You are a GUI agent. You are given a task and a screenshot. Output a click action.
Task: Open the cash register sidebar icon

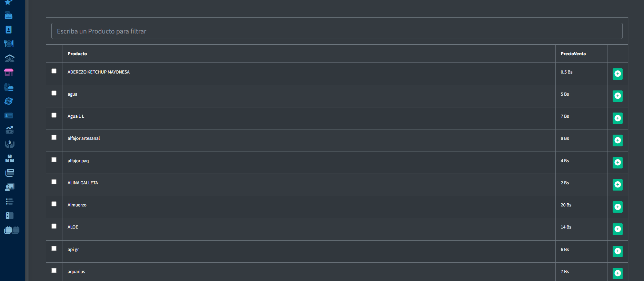[9, 16]
